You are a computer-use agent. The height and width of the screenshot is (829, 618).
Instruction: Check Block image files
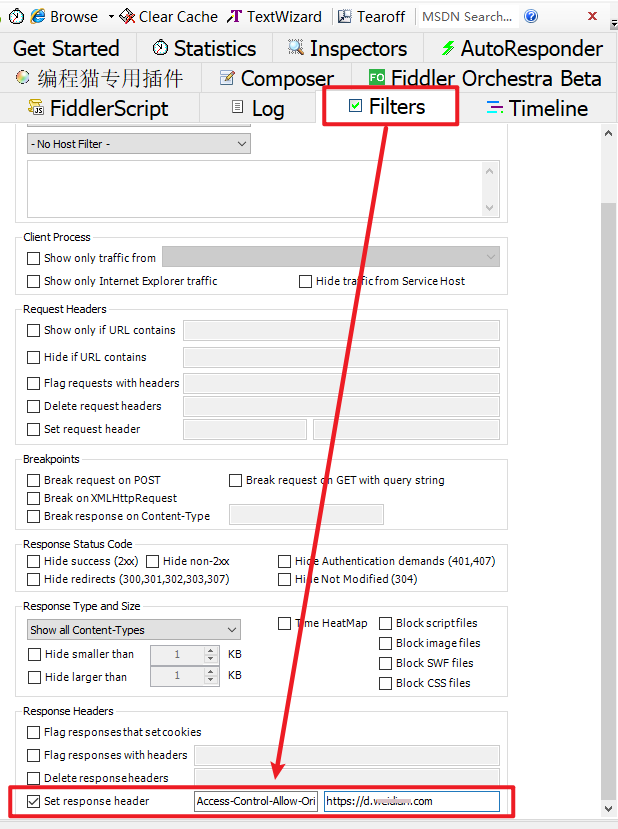pos(385,643)
